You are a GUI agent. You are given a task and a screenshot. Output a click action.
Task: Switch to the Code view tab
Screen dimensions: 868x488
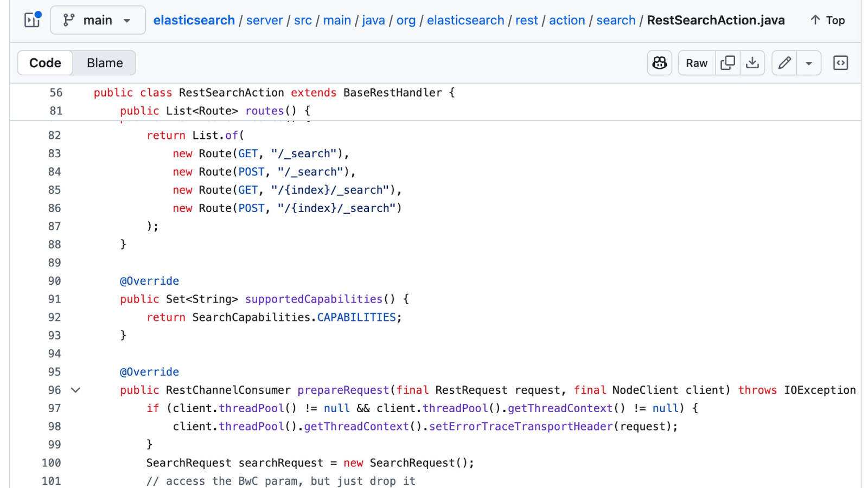pos(45,63)
